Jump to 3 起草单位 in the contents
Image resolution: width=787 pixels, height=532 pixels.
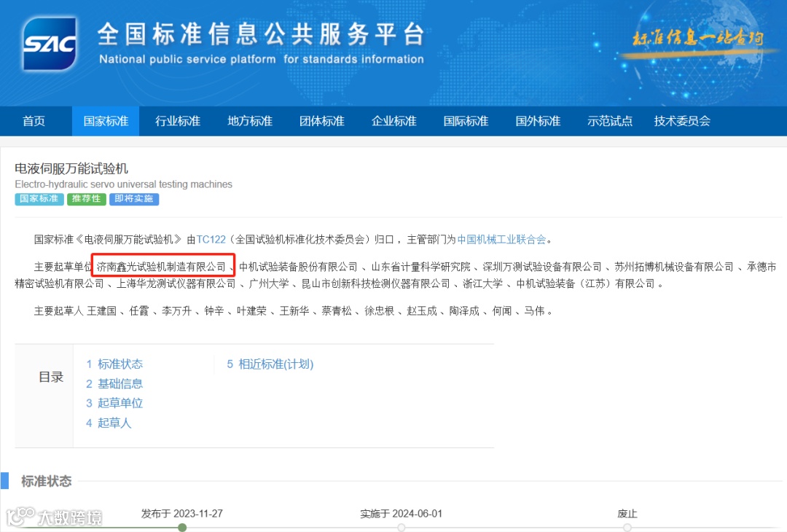[114, 403]
